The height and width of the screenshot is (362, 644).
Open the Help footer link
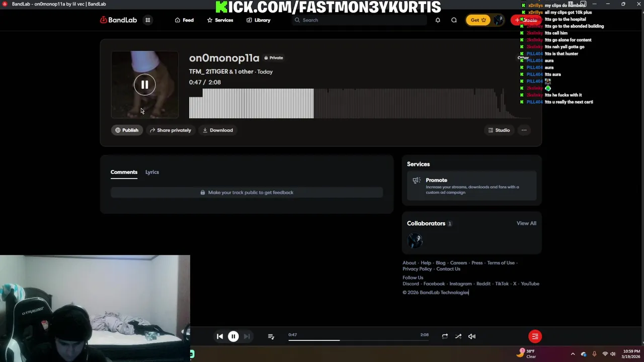426,263
